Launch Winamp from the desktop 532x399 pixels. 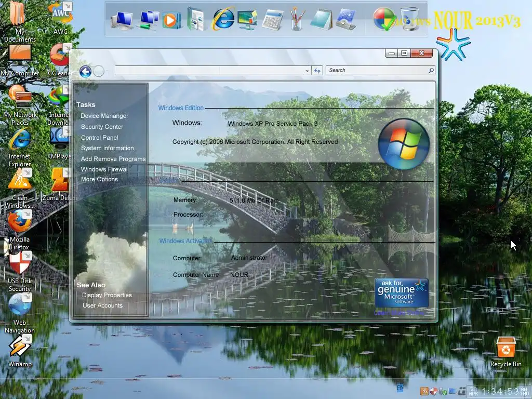(x=20, y=352)
